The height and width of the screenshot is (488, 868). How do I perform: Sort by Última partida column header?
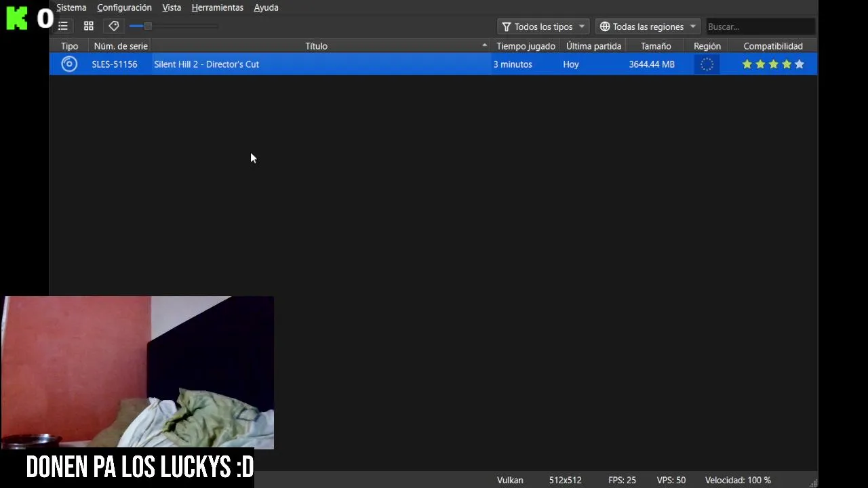pyautogui.click(x=593, y=46)
